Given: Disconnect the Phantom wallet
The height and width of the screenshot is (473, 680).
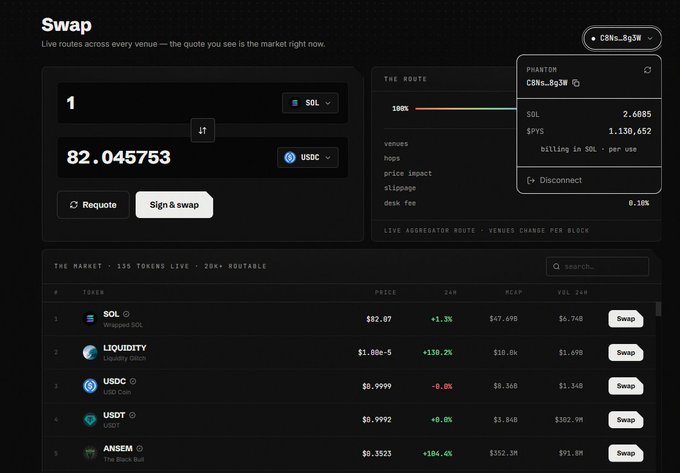Looking at the screenshot, I should pos(588,180).
